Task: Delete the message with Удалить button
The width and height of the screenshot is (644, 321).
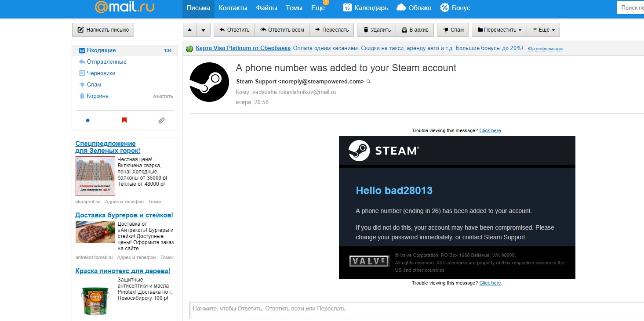Action: click(x=376, y=30)
